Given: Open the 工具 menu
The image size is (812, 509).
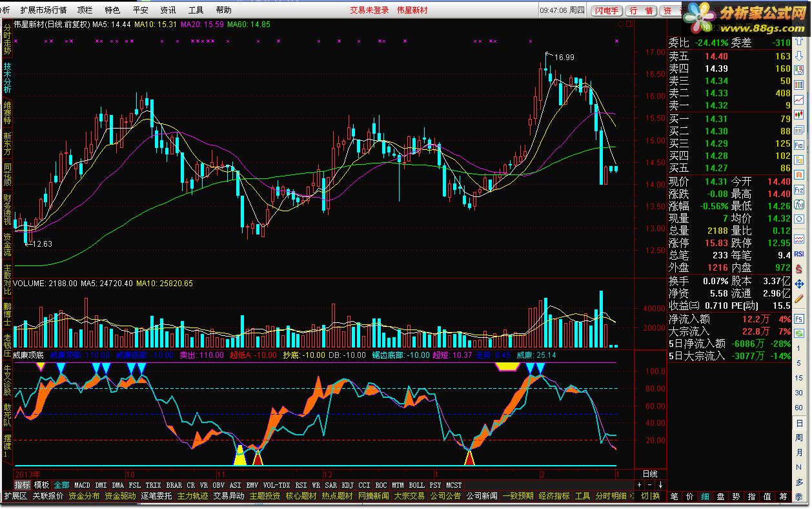Looking at the screenshot, I should tap(196, 10).
